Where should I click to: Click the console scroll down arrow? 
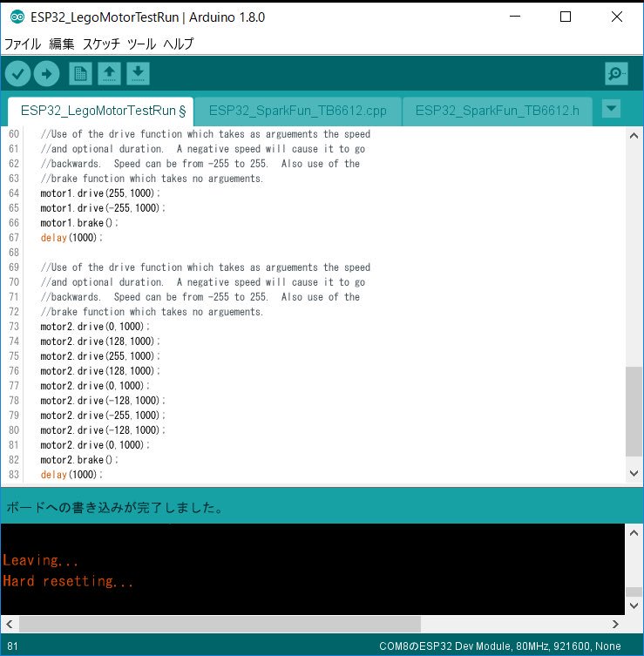coord(634,605)
